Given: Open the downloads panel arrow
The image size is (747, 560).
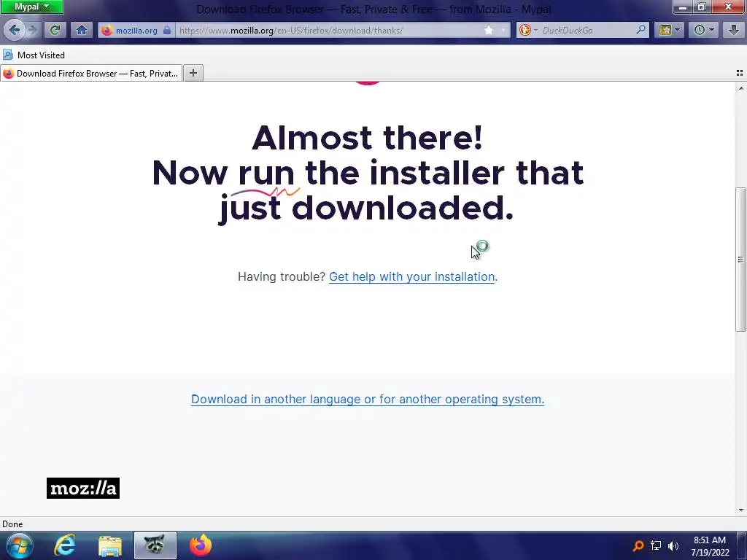Looking at the screenshot, I should click(734, 31).
